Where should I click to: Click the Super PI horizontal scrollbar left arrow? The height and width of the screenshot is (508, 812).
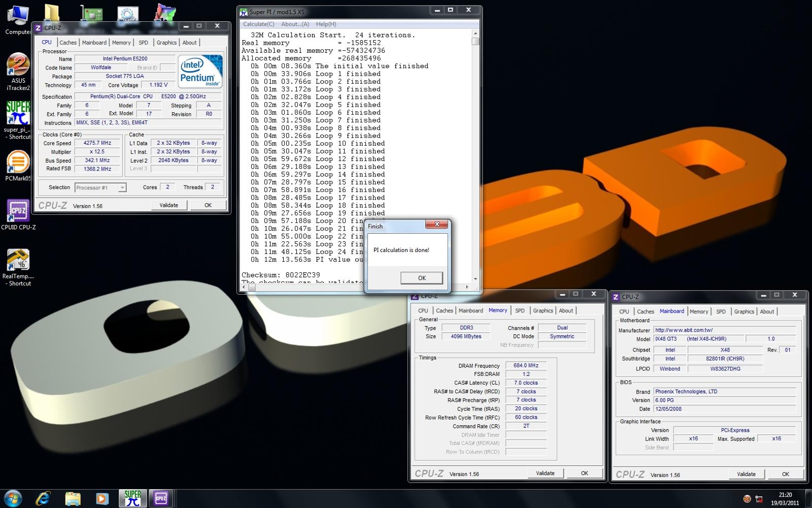[244, 287]
